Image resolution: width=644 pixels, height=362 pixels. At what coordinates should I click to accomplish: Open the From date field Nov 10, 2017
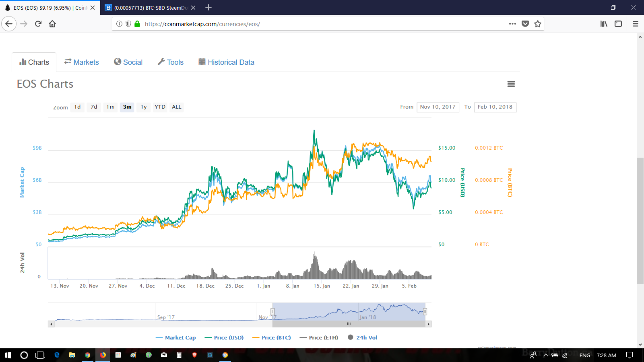tap(438, 107)
